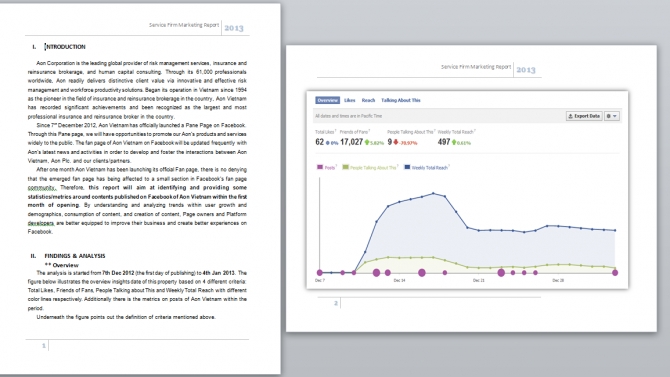Click page number 1 in the footer
This screenshot has height=377, width=670.
[44, 345]
